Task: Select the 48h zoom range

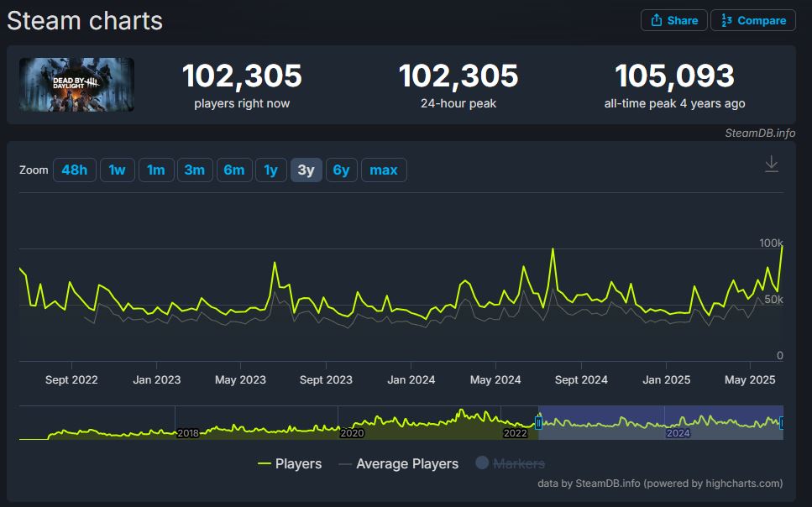Action: click(x=75, y=170)
